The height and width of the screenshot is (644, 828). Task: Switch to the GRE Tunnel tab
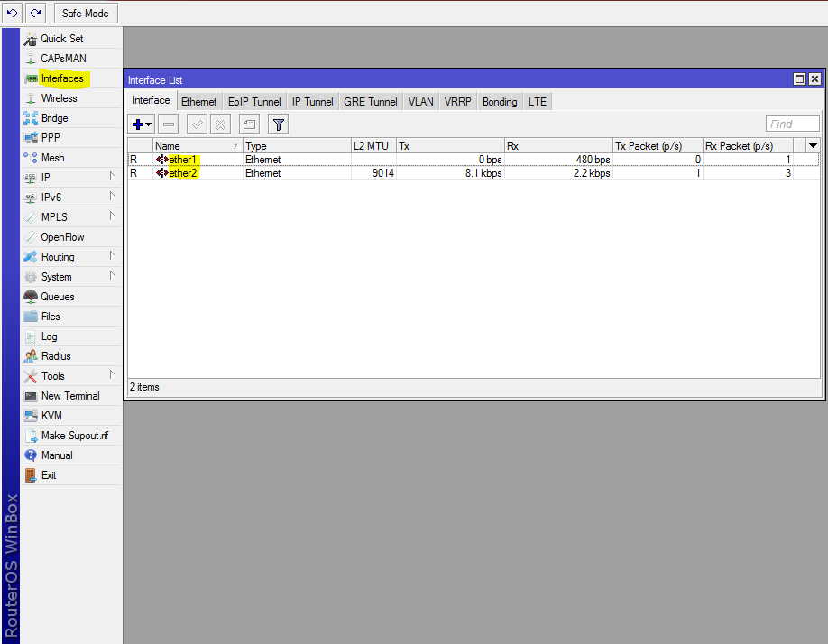[371, 101]
